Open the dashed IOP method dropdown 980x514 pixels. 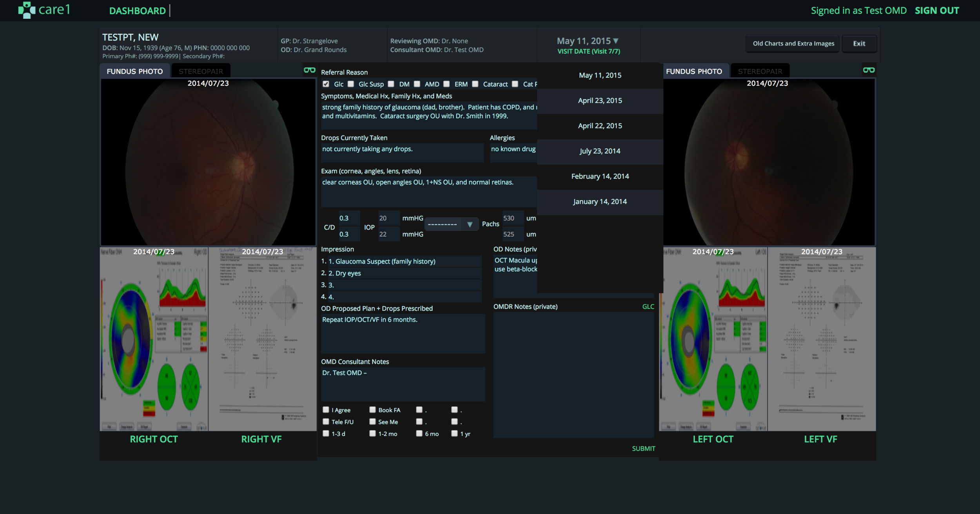coord(451,224)
